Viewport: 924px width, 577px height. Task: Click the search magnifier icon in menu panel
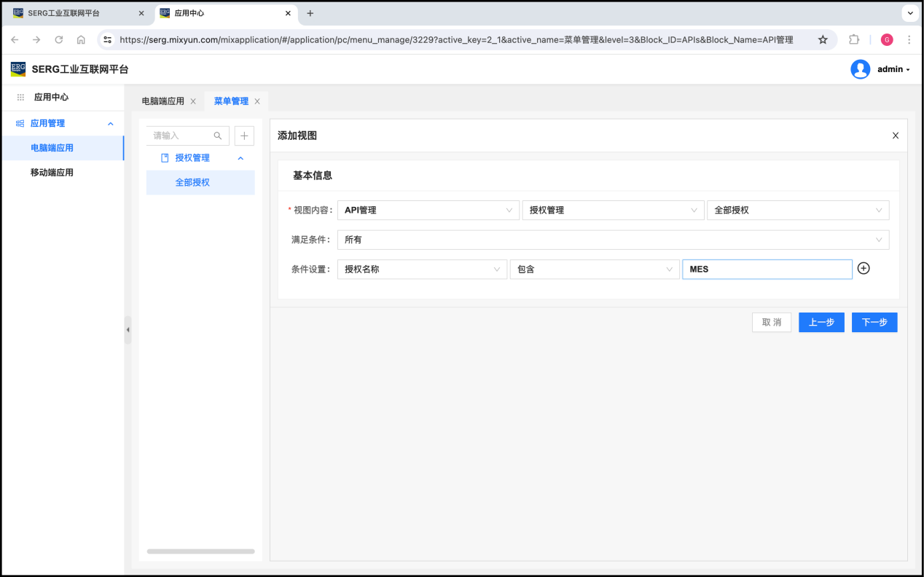tap(217, 136)
